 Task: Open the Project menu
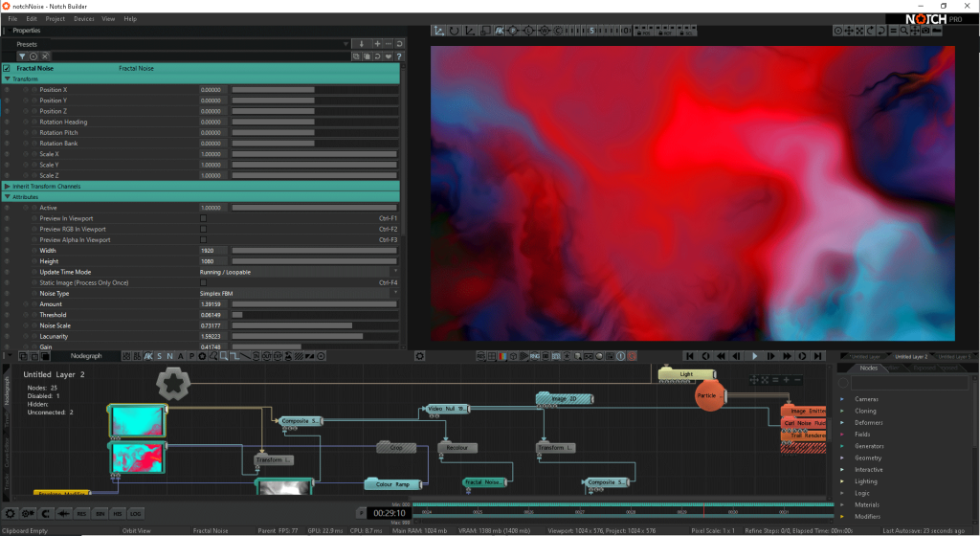pyautogui.click(x=56, y=18)
